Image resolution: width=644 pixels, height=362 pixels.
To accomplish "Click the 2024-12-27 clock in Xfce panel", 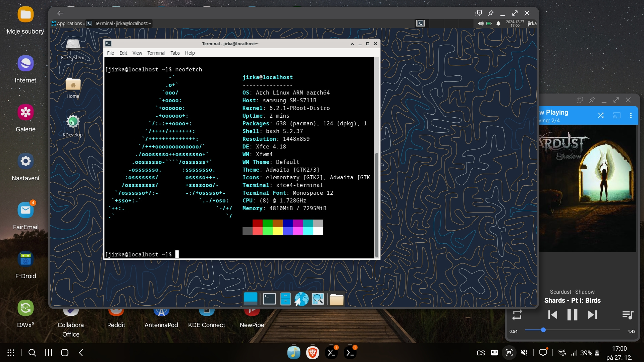I will pos(515,23).
